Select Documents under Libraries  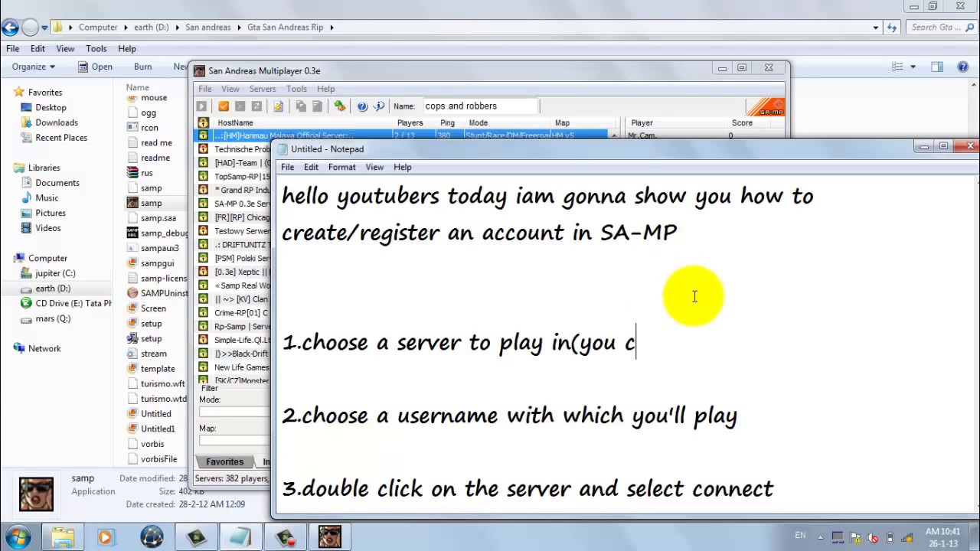pos(57,183)
